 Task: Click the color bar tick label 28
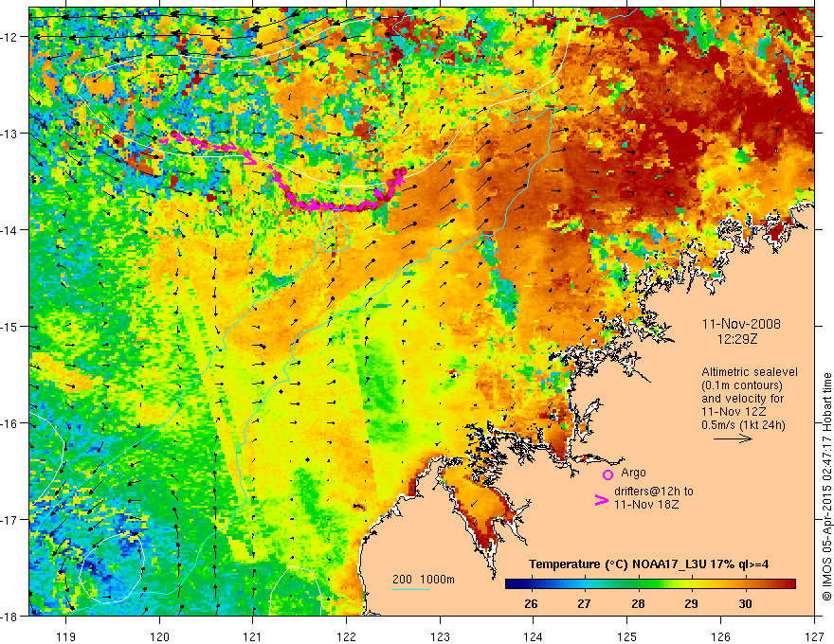pyautogui.click(x=638, y=603)
